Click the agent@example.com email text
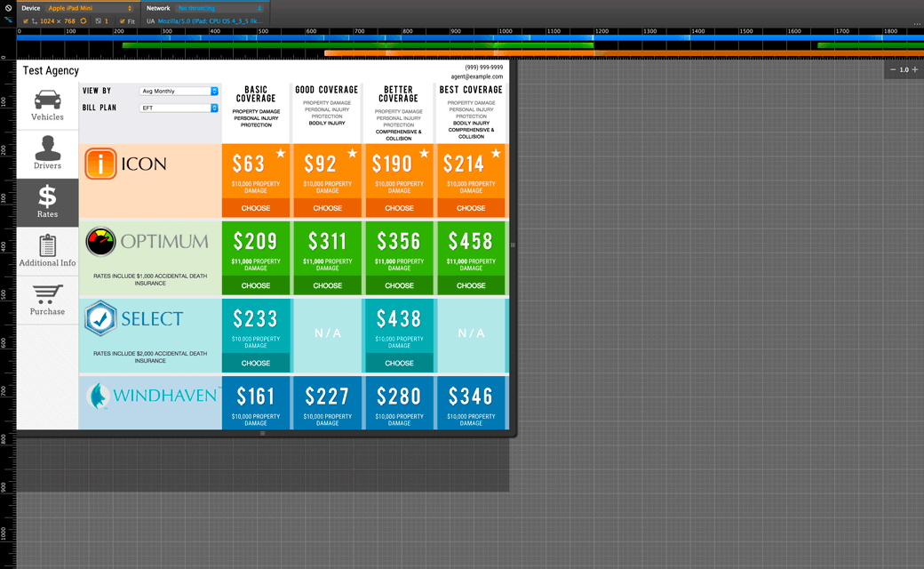The height and width of the screenshot is (569, 924). [477, 76]
